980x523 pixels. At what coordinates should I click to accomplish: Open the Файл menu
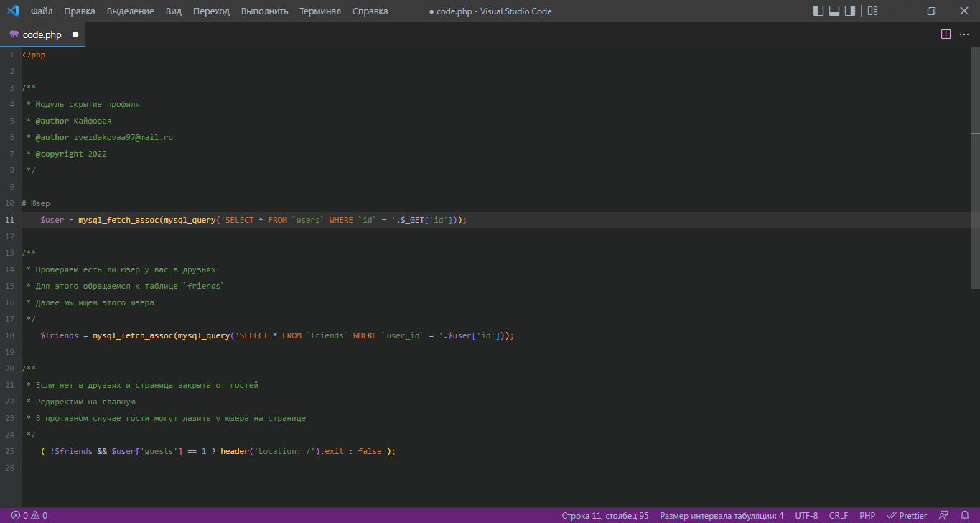(42, 11)
